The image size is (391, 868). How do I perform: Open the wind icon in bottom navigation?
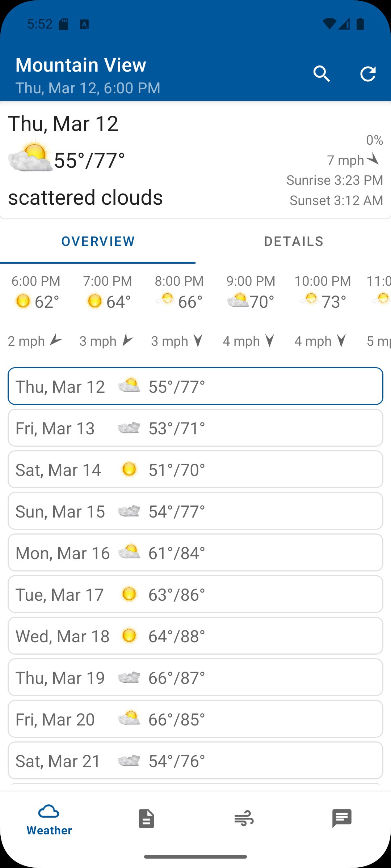244,818
